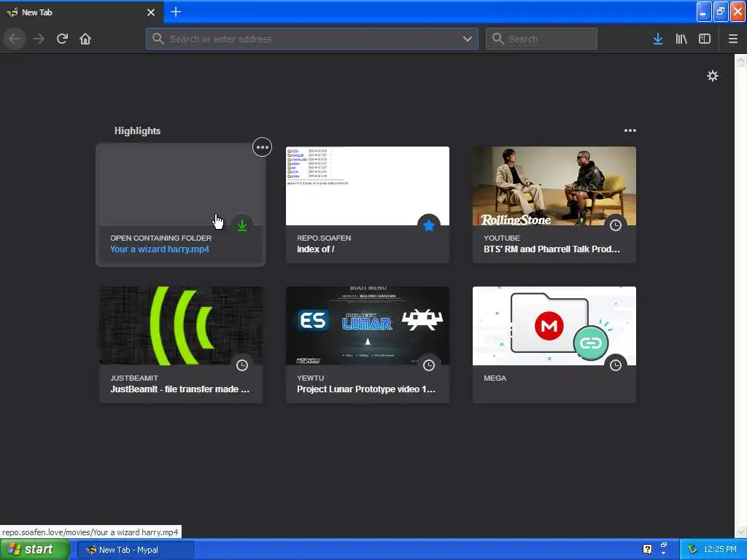The height and width of the screenshot is (560, 747).
Task: Click the history clock on MEGA card
Action: pos(616,365)
